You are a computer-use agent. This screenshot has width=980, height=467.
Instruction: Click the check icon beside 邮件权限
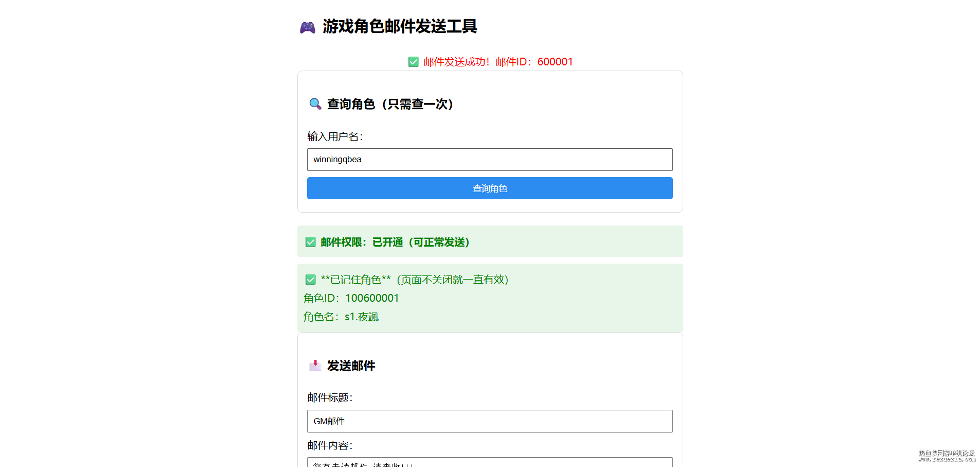[311, 242]
